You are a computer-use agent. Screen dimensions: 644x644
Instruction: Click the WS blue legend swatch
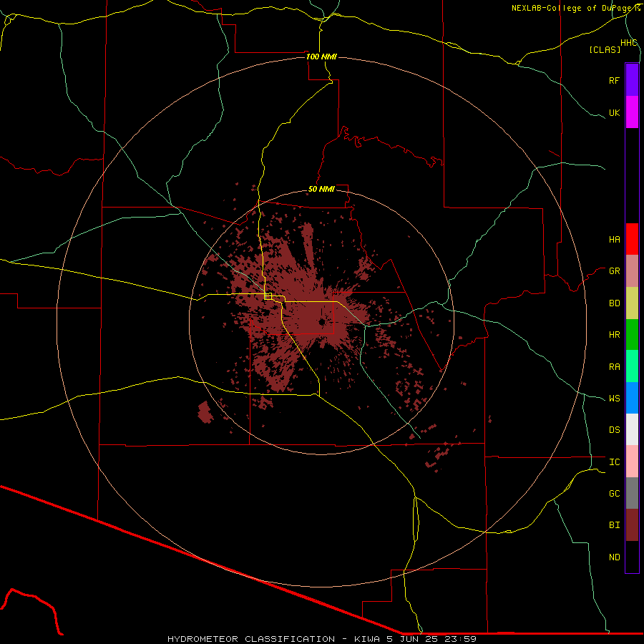632,398
